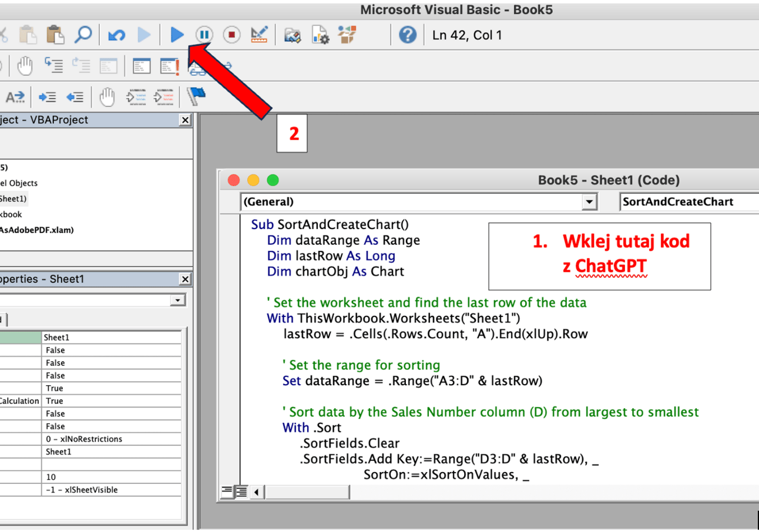Click the line 'Sub SortAndCreateChart()'

pyautogui.click(x=330, y=224)
